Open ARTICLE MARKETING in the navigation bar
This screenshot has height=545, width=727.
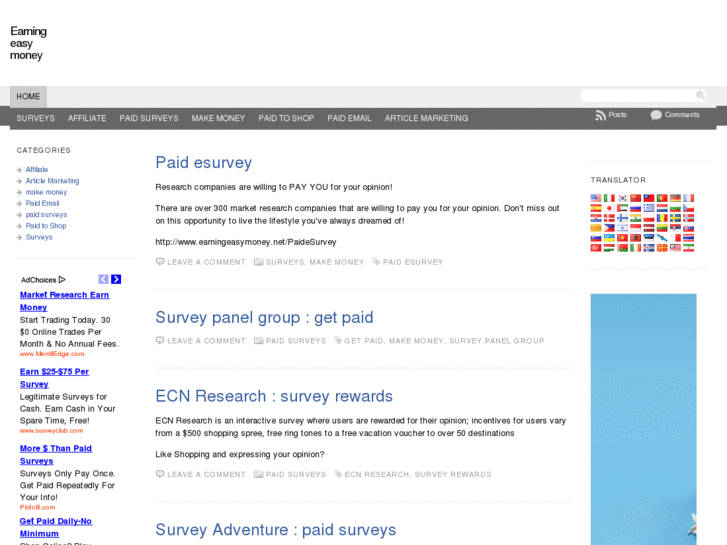point(427,118)
